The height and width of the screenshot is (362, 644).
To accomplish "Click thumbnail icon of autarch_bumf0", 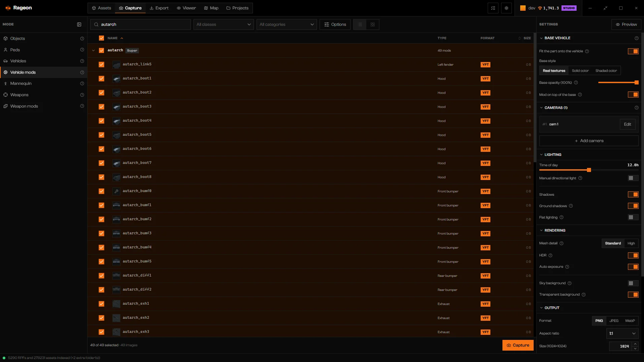I will click(116, 191).
